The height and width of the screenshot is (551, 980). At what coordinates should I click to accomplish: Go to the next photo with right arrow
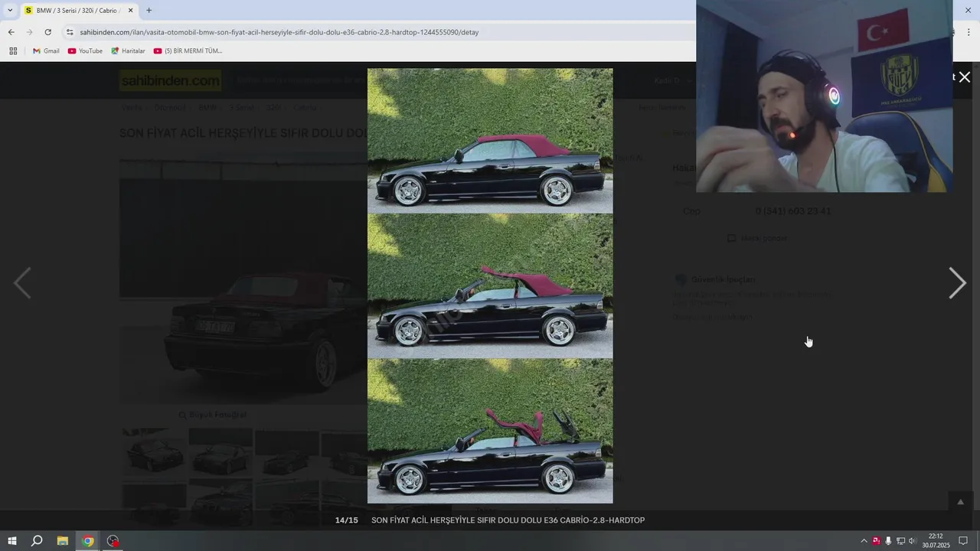(957, 283)
